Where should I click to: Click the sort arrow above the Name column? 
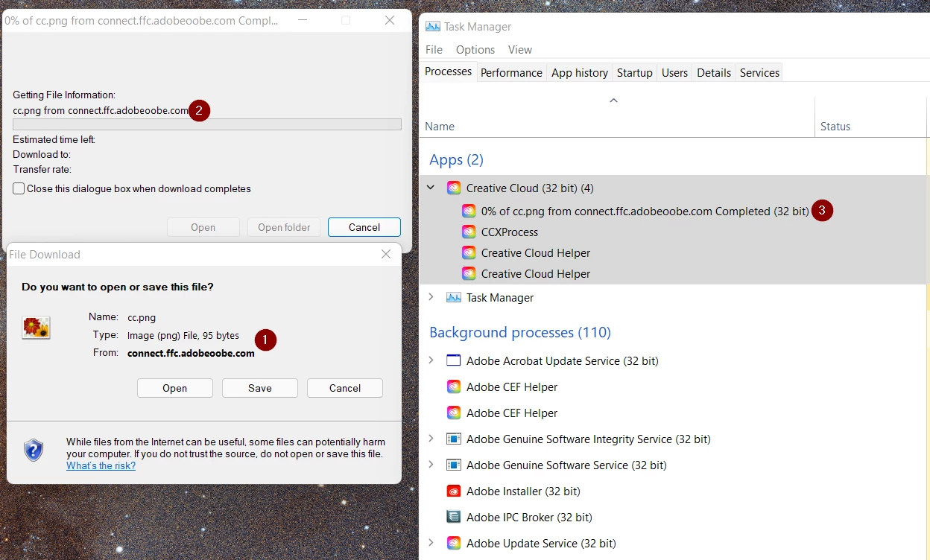coord(613,100)
